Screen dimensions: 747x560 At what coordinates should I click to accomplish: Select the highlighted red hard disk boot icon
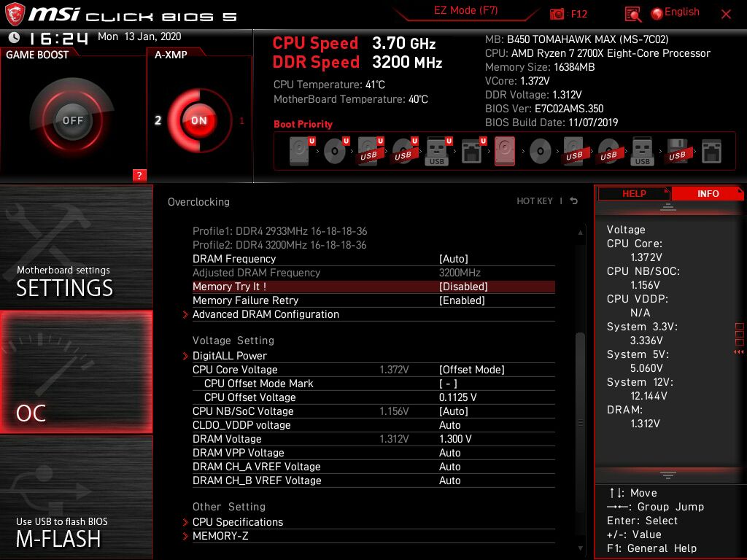[x=505, y=152]
